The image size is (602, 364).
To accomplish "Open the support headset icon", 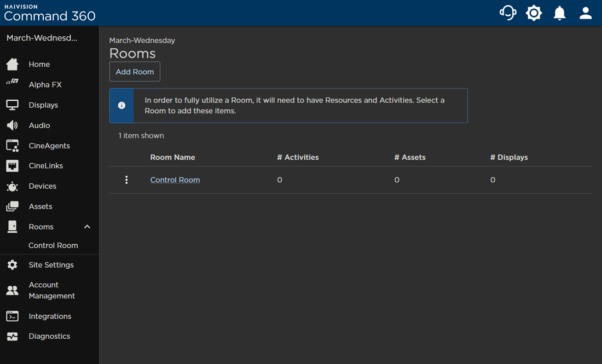I will 508,13.
